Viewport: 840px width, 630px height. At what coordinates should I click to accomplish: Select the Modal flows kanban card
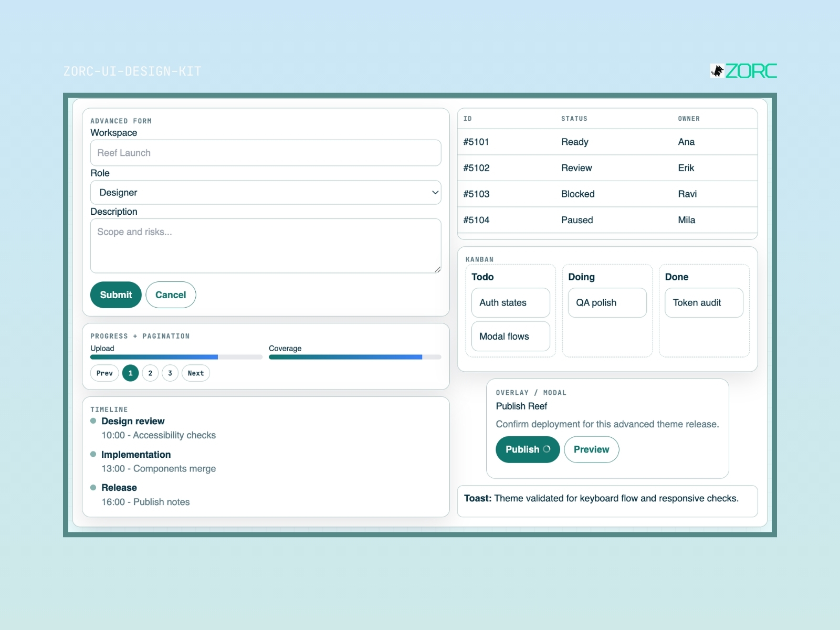pos(511,337)
